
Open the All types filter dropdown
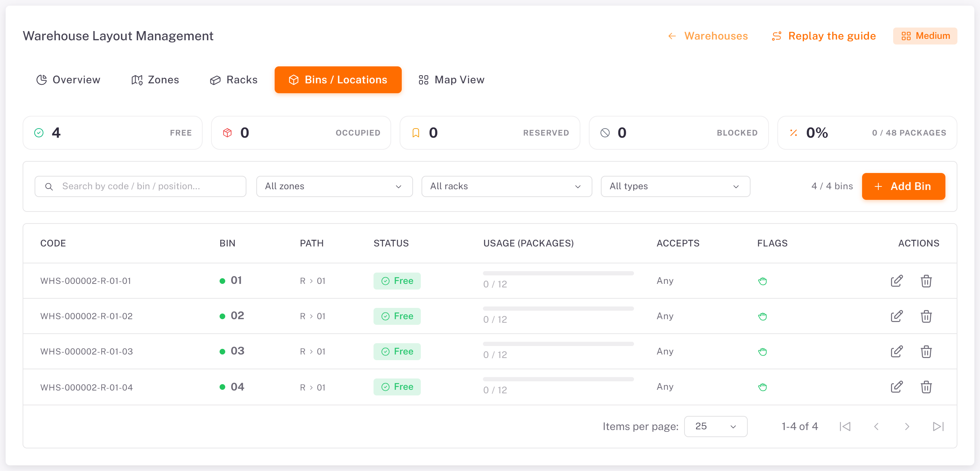pyautogui.click(x=675, y=186)
